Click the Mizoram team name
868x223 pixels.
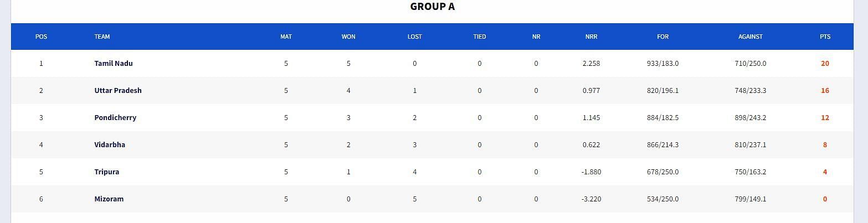(109, 199)
